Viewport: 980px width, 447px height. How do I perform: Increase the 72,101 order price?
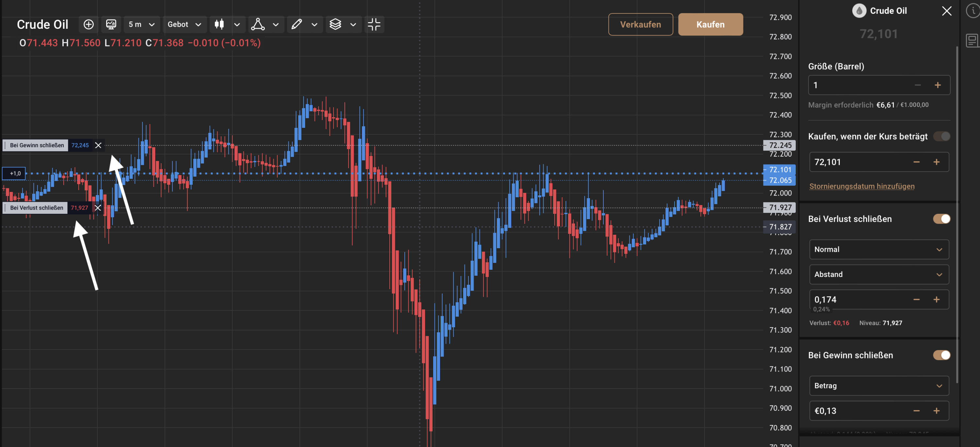click(x=937, y=162)
